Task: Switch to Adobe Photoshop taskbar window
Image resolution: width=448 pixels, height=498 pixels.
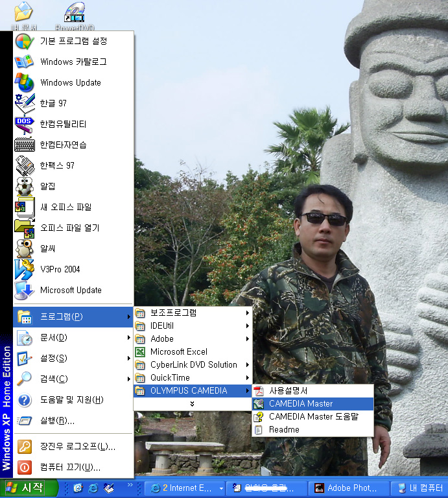Action: pos(351,488)
